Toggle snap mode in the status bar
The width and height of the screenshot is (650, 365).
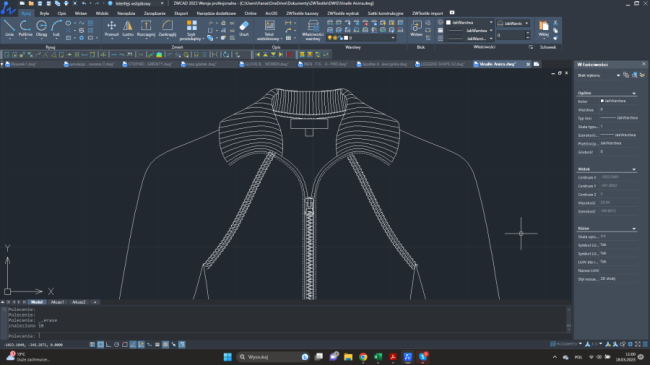click(x=92, y=344)
